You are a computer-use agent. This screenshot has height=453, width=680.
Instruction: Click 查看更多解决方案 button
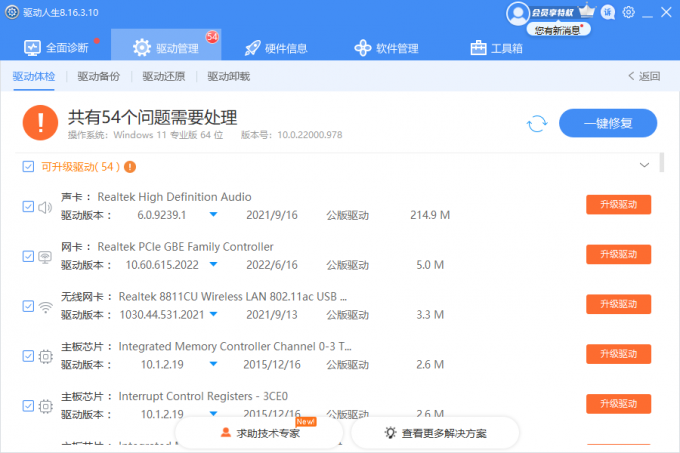435,433
